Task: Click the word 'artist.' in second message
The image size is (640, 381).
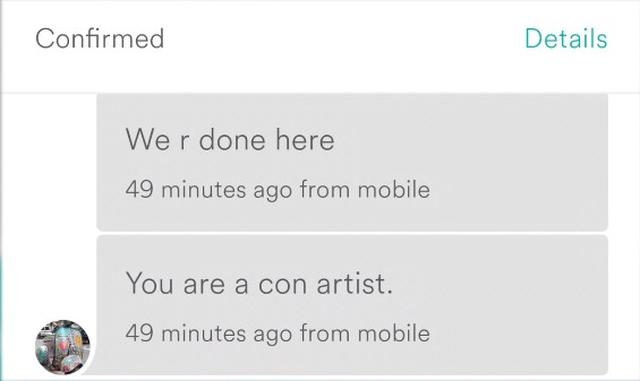Action: (x=355, y=283)
